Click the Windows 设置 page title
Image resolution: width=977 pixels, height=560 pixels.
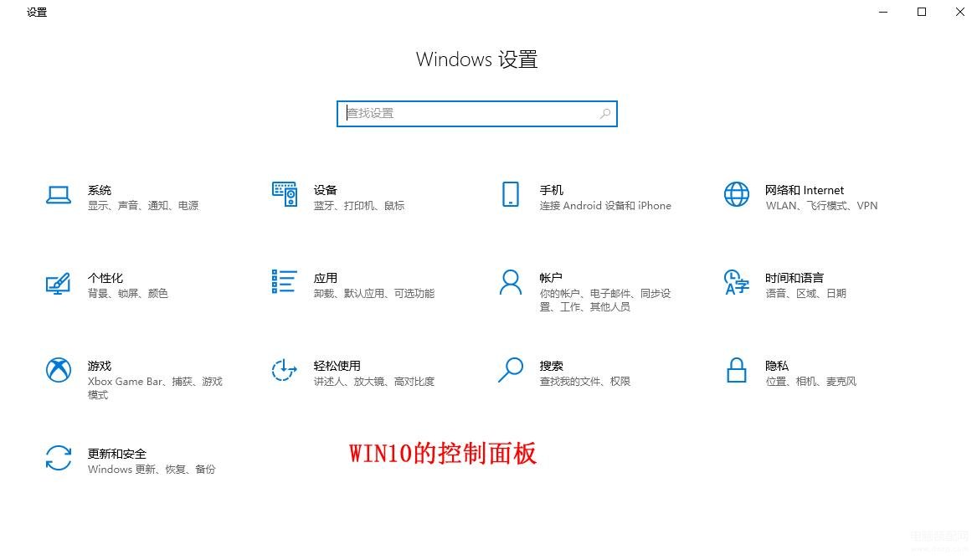coord(476,59)
